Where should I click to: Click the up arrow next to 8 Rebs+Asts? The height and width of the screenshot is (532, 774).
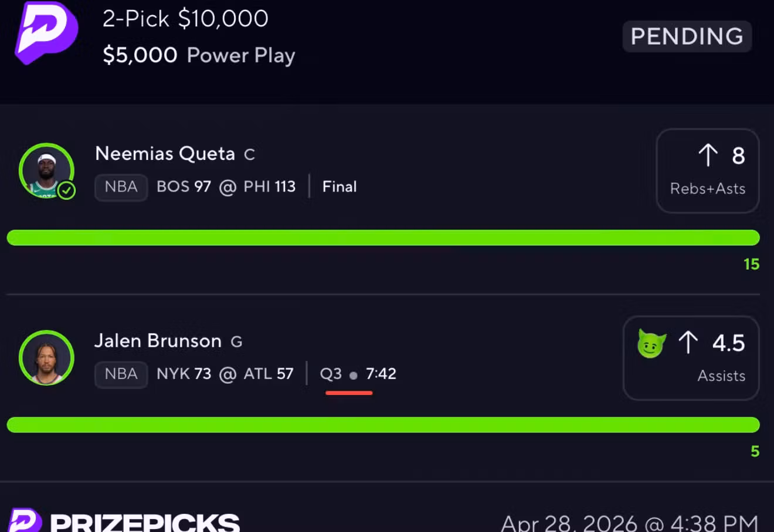708,155
